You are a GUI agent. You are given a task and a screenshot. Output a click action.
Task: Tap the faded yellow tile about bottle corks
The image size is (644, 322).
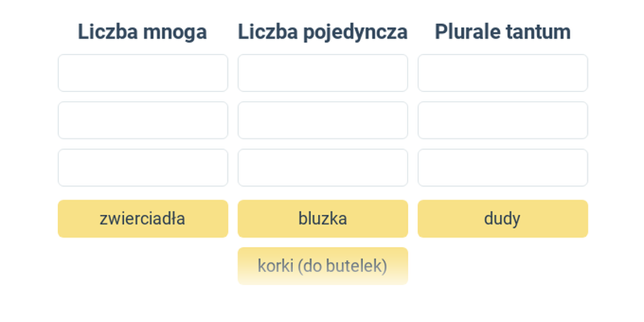(323, 266)
